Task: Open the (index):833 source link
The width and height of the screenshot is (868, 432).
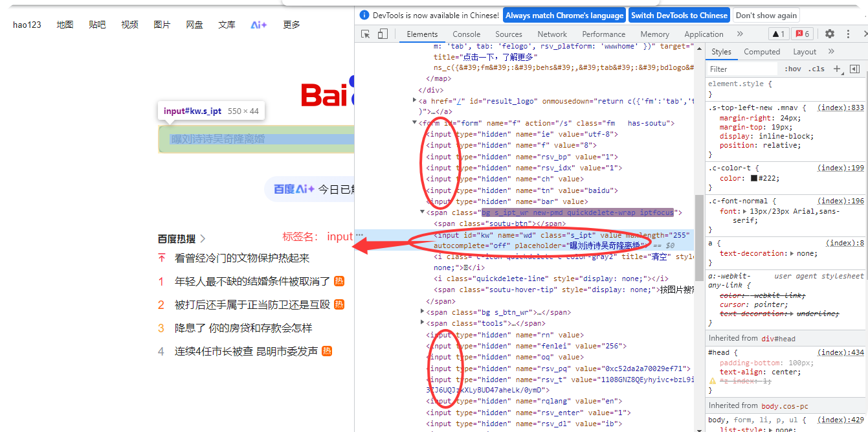Action: point(841,108)
